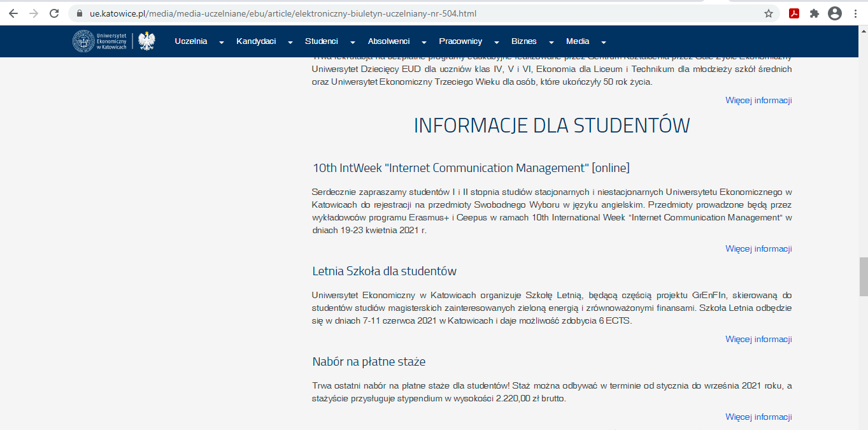
Task: Expand the dropdown arrow beside Kandydaci
Action: [290, 42]
